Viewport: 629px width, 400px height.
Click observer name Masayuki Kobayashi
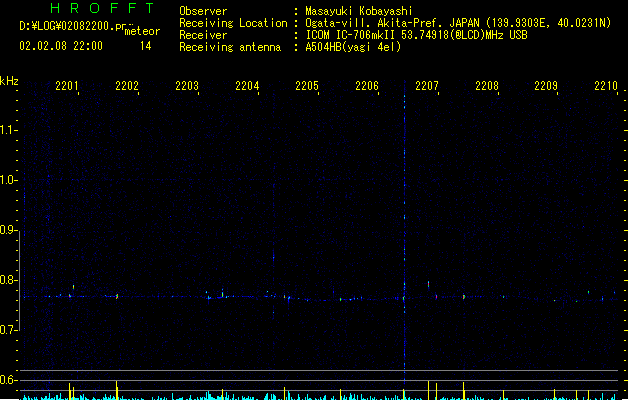[x=359, y=11]
